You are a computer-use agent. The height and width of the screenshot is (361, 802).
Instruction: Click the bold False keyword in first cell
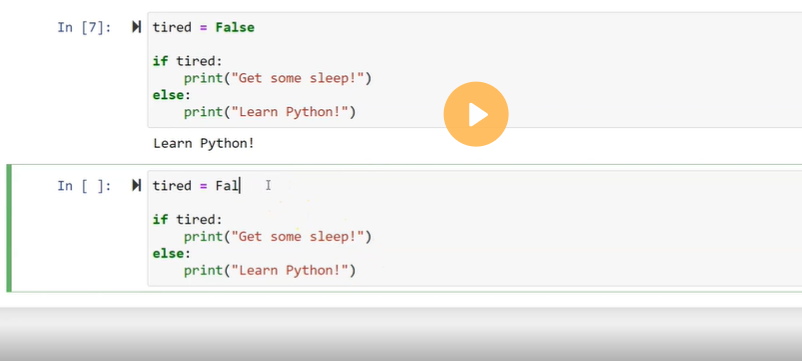click(235, 27)
